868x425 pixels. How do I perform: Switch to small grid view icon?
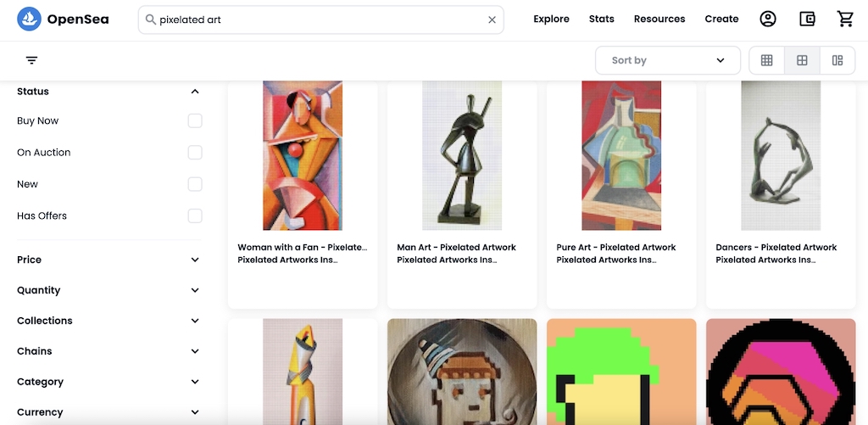[x=766, y=60]
